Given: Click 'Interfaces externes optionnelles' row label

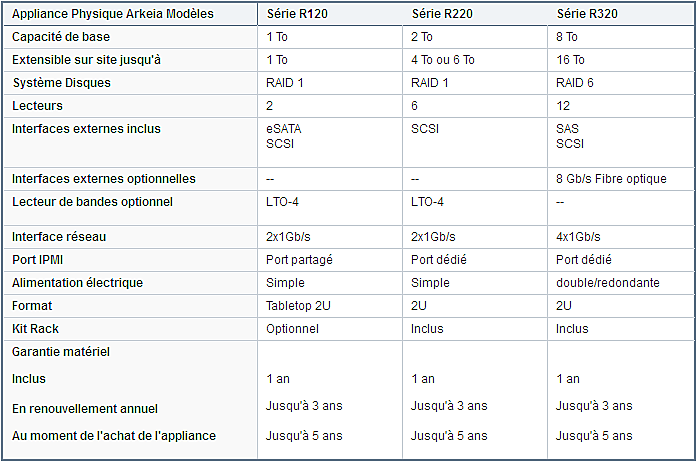Looking at the screenshot, I should pos(104,179).
